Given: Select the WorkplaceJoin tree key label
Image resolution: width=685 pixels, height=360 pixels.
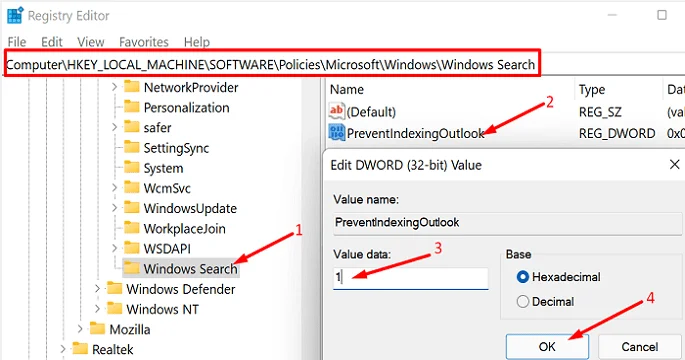Looking at the screenshot, I should [x=184, y=228].
